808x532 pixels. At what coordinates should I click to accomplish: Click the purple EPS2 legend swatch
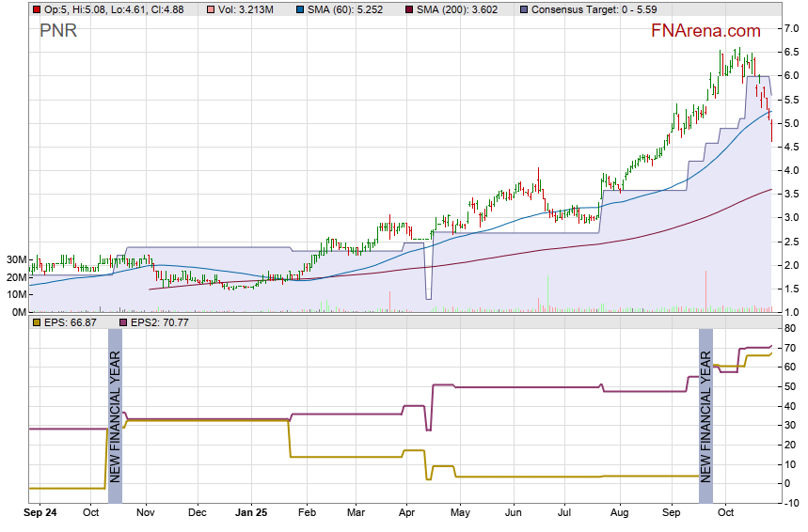[120, 322]
